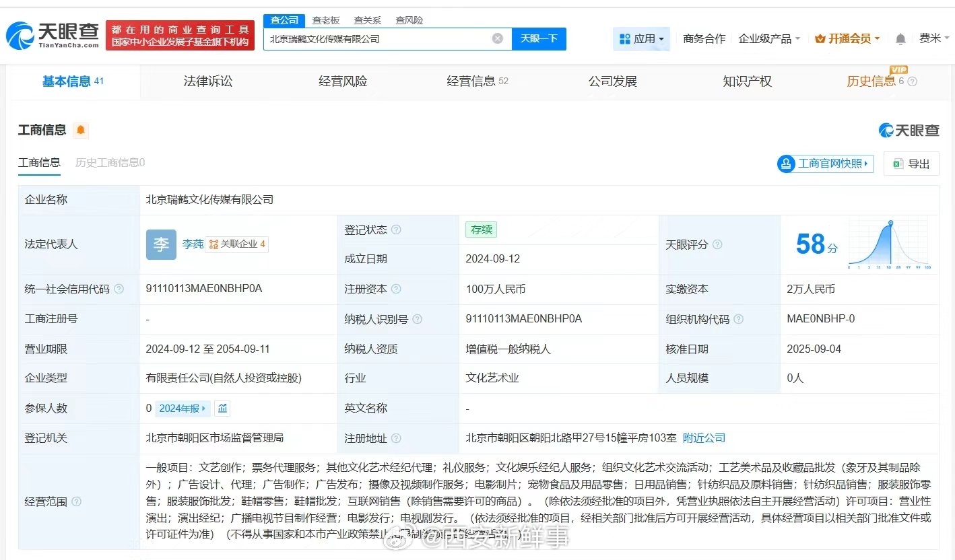Expand the 企业级产品 dropdown
The width and height of the screenshot is (955, 560).
(769, 39)
